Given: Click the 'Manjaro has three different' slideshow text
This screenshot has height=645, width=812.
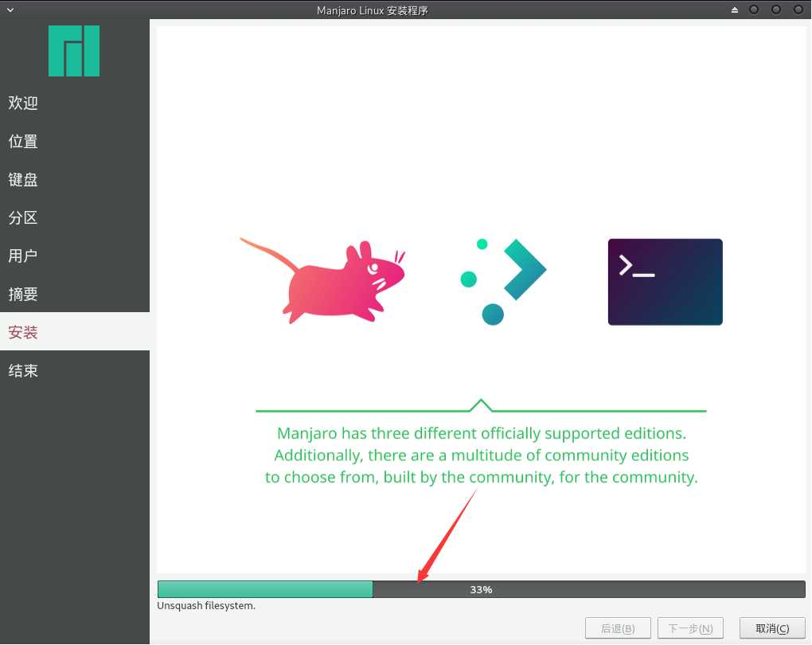Looking at the screenshot, I should point(481,455).
